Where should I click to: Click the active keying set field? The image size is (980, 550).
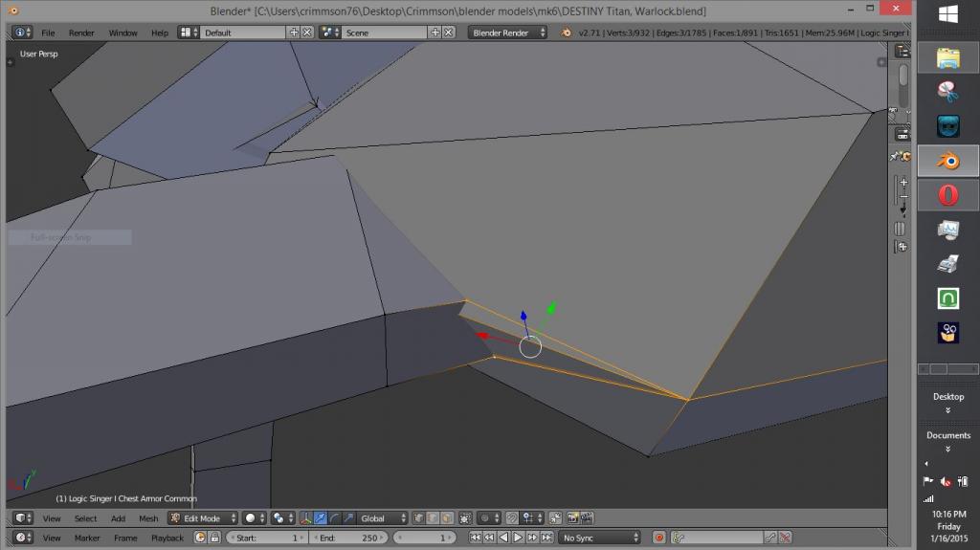pos(717,538)
